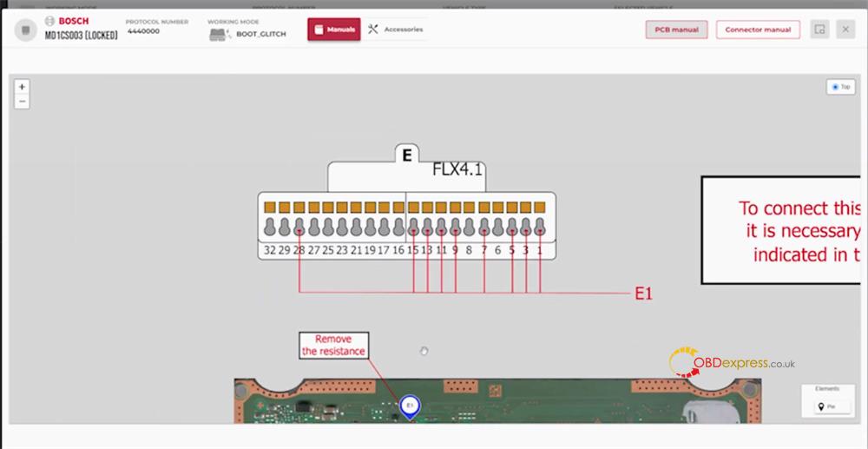
Task: Click pin number 32 on connector E
Action: point(270,250)
